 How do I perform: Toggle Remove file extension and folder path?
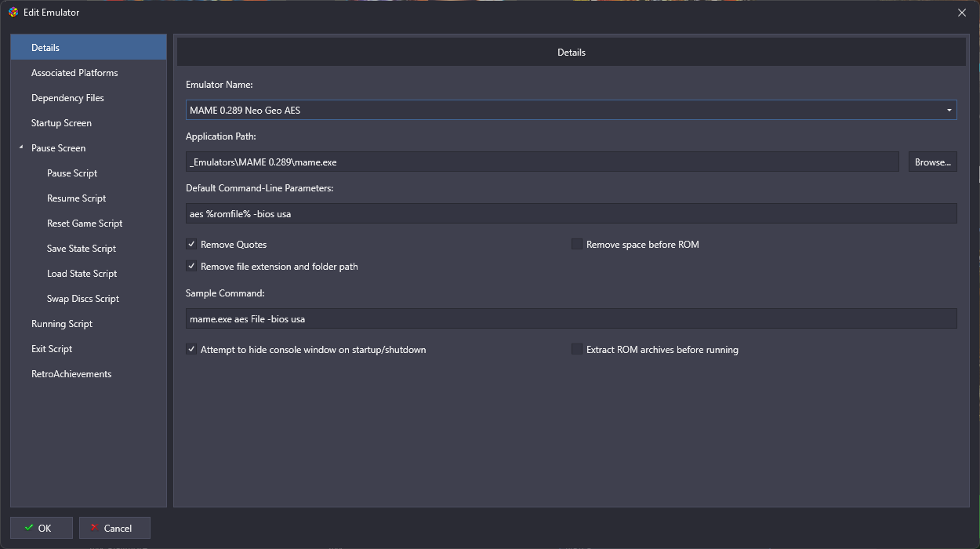(x=191, y=267)
